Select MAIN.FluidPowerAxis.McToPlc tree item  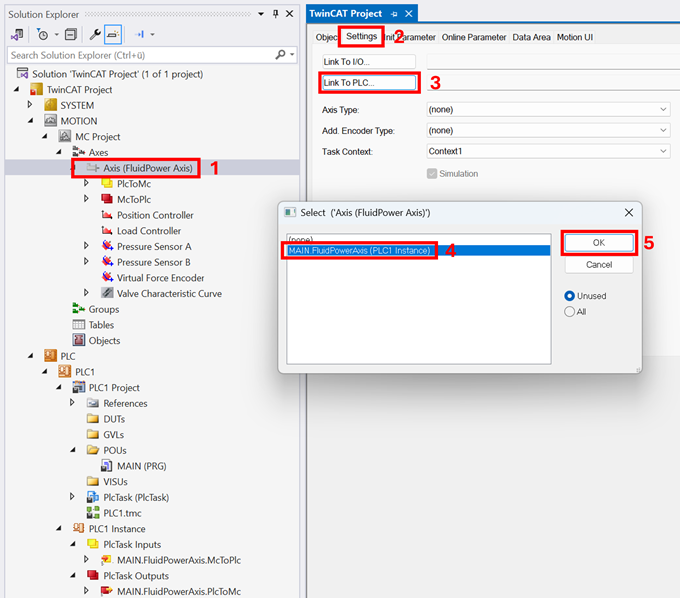click(x=179, y=560)
